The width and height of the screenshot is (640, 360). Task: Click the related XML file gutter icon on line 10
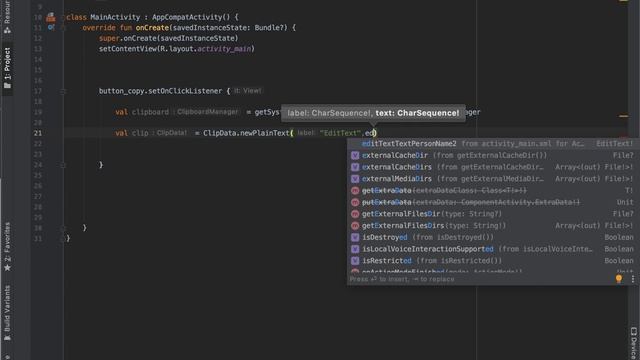[x=51, y=17]
